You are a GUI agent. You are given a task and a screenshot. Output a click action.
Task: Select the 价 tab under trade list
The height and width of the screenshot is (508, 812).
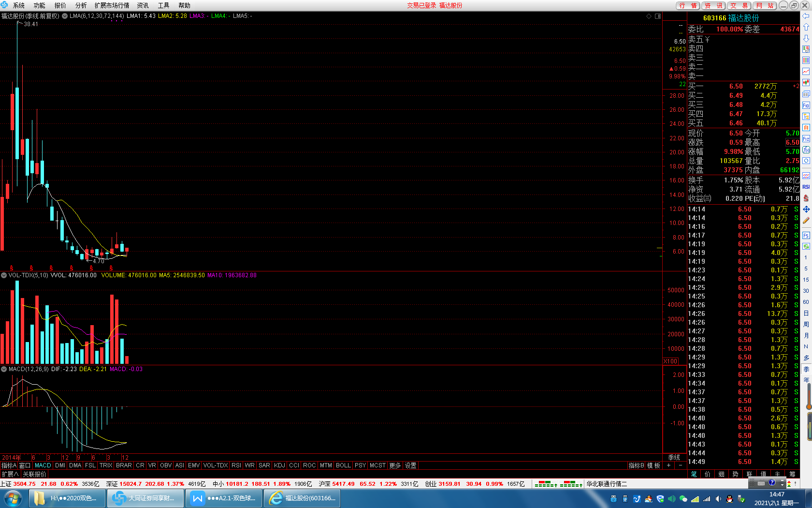[708, 474]
